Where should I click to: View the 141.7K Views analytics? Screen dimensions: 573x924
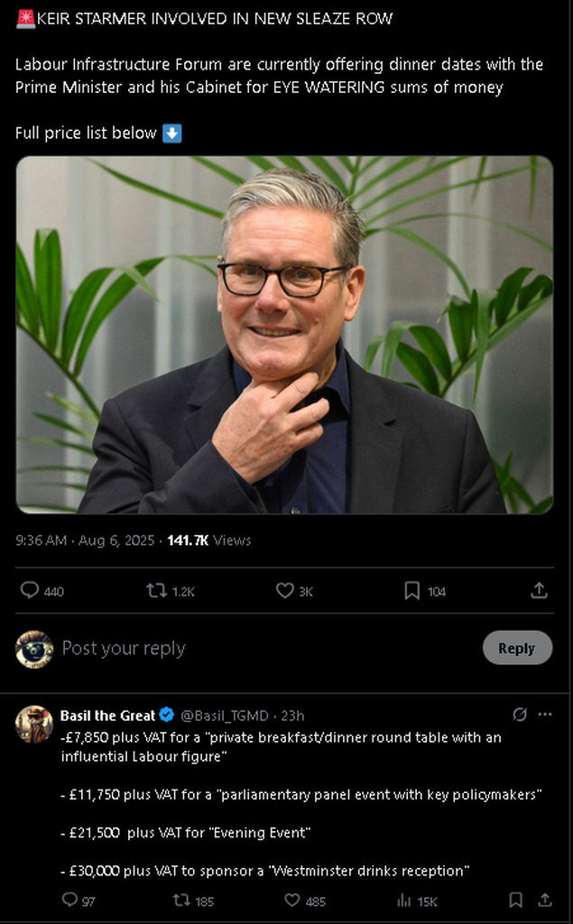tap(209, 540)
